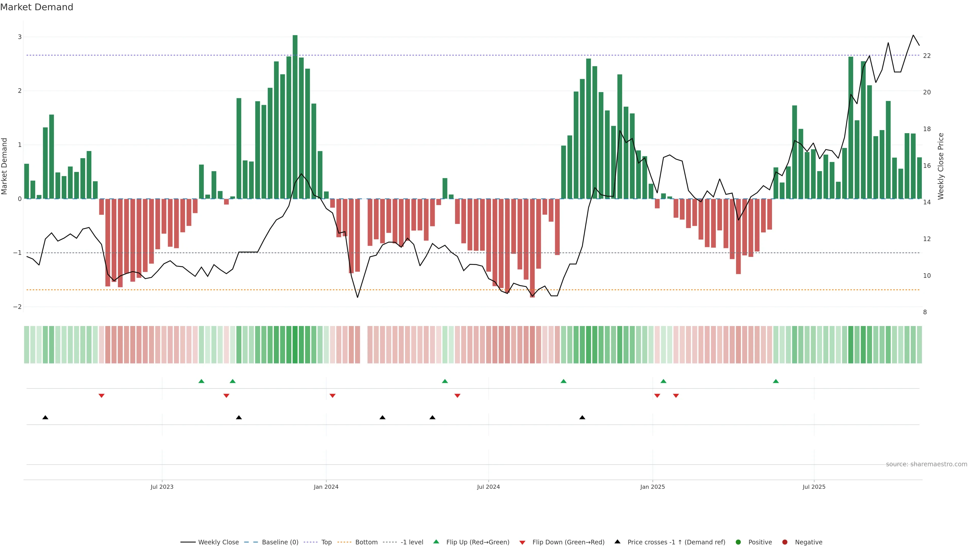Click the green Flip Up legend triangle
The width and height of the screenshot is (980, 551).
point(436,542)
